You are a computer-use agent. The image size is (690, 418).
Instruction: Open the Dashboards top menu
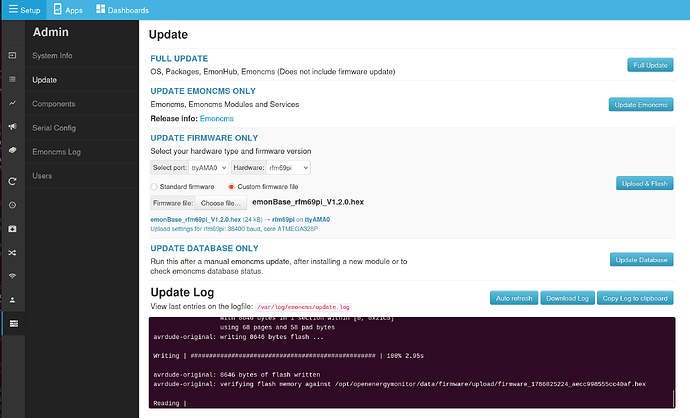coord(122,10)
